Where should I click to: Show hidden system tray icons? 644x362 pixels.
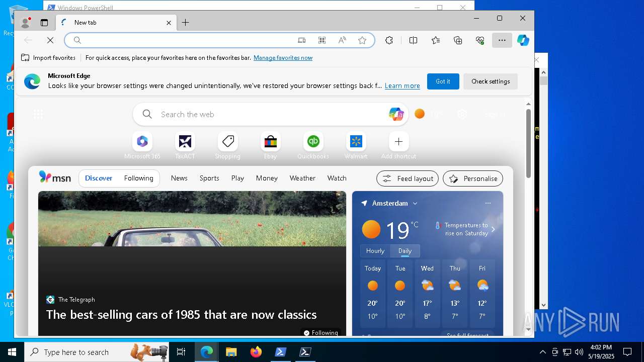coord(542,352)
